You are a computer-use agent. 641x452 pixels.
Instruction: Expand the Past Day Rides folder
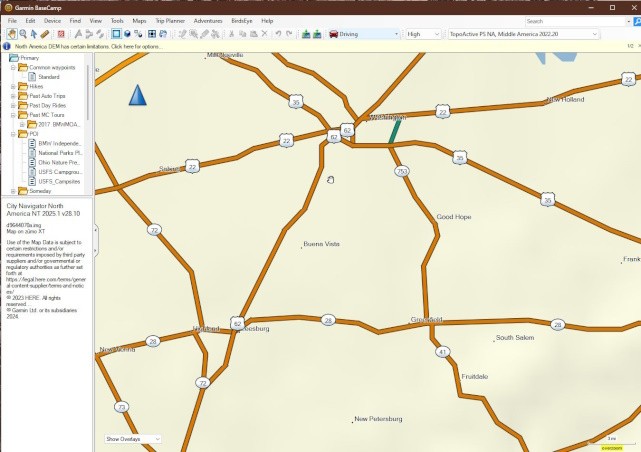click(x=13, y=105)
